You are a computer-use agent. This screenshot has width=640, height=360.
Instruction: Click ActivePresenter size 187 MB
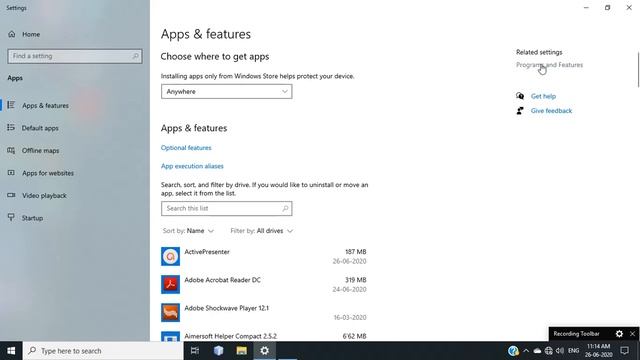pos(356,252)
